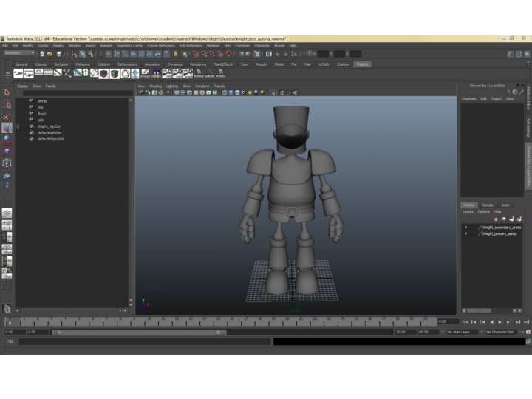Viewport: 532px width, 399px height.
Task: Toggle visibility of Knight_secondary_anims layer
Action: [465, 228]
